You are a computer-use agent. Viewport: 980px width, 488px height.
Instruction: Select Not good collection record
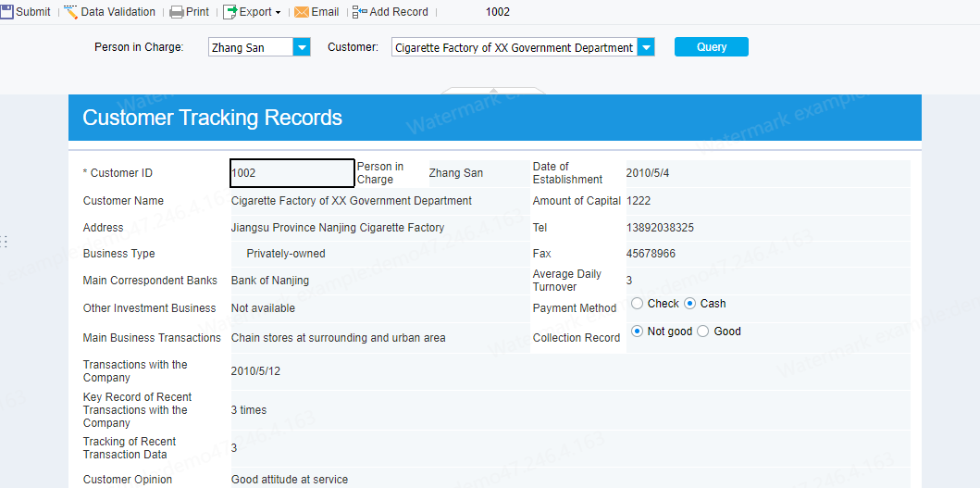pyautogui.click(x=637, y=332)
